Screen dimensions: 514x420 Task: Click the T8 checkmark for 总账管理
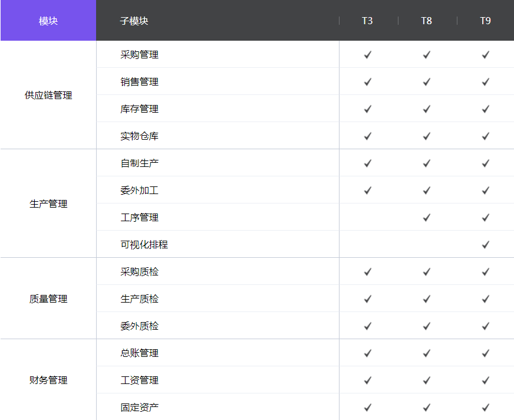(427, 353)
